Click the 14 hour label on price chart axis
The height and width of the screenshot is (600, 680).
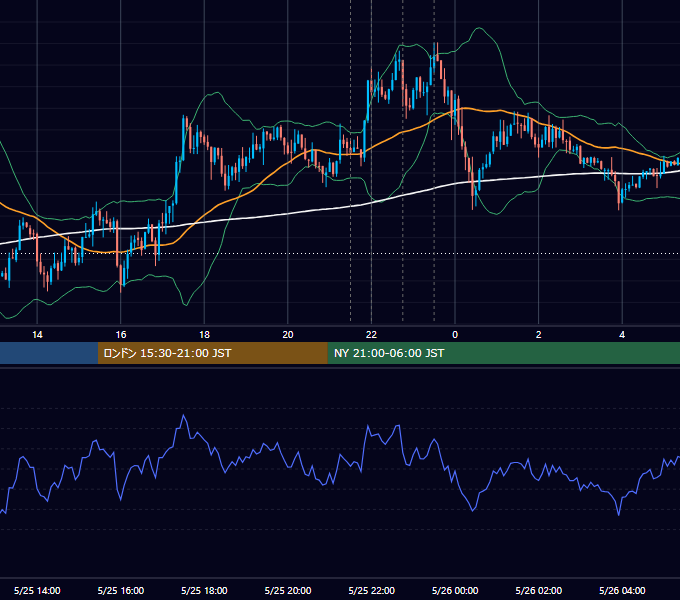pos(37,335)
